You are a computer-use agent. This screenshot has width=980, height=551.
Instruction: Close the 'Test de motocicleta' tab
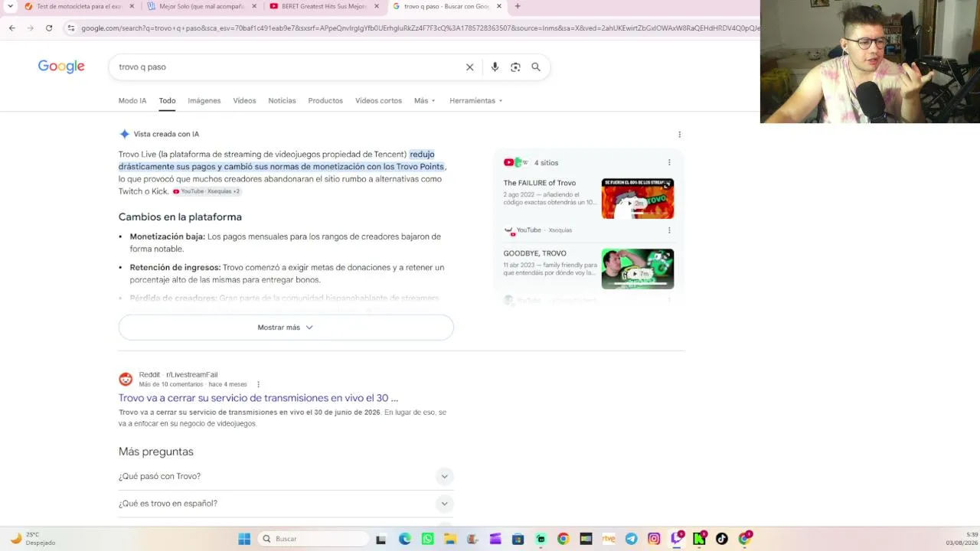[132, 6]
